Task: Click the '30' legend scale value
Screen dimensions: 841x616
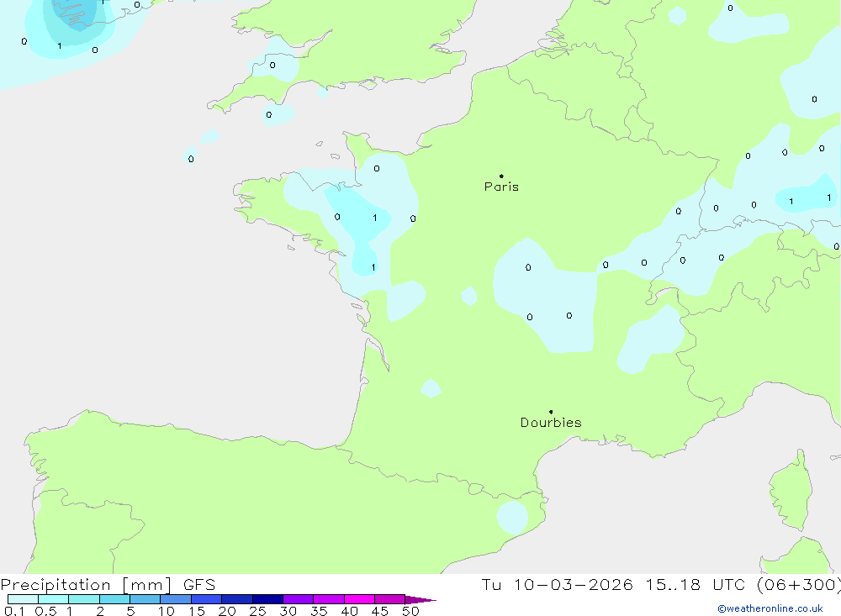Action: click(288, 611)
